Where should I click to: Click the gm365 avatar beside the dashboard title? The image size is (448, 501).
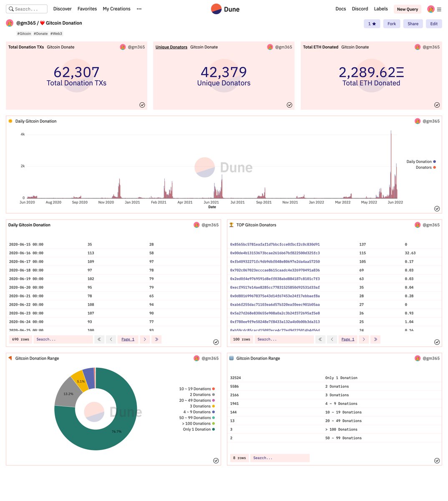(x=10, y=23)
